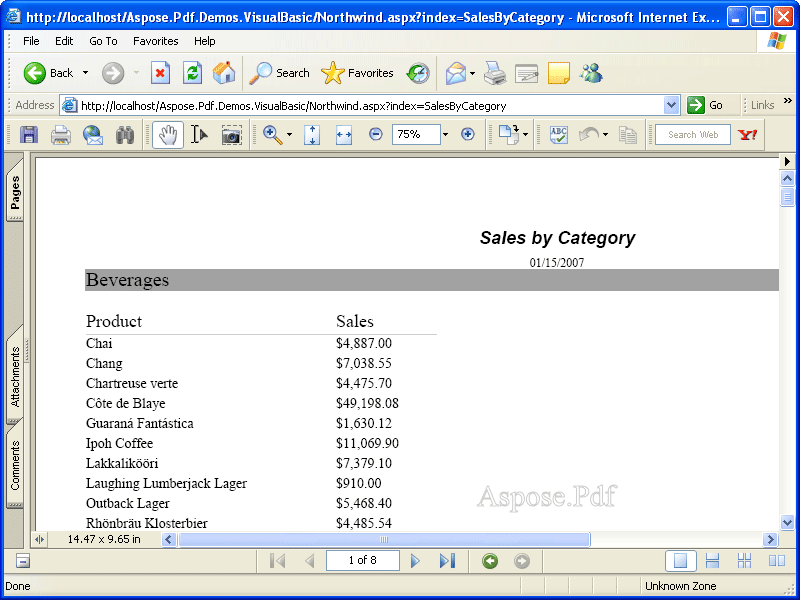Click the Edit page icon
The image size is (800, 600).
pos(527,73)
